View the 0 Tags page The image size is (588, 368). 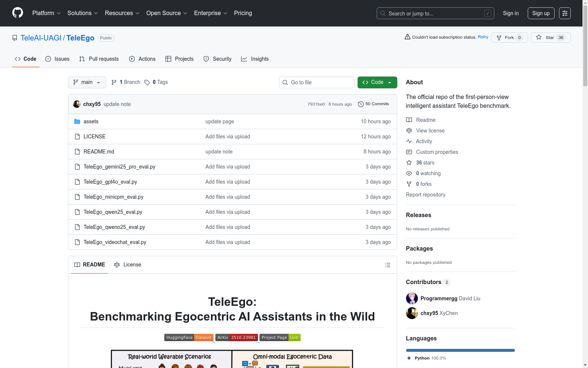click(156, 82)
